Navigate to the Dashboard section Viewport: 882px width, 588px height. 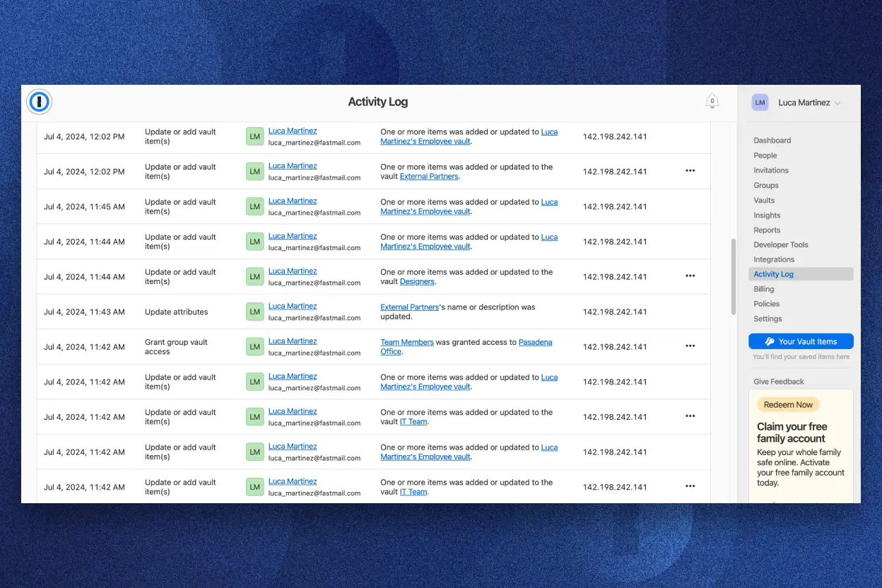click(x=772, y=140)
